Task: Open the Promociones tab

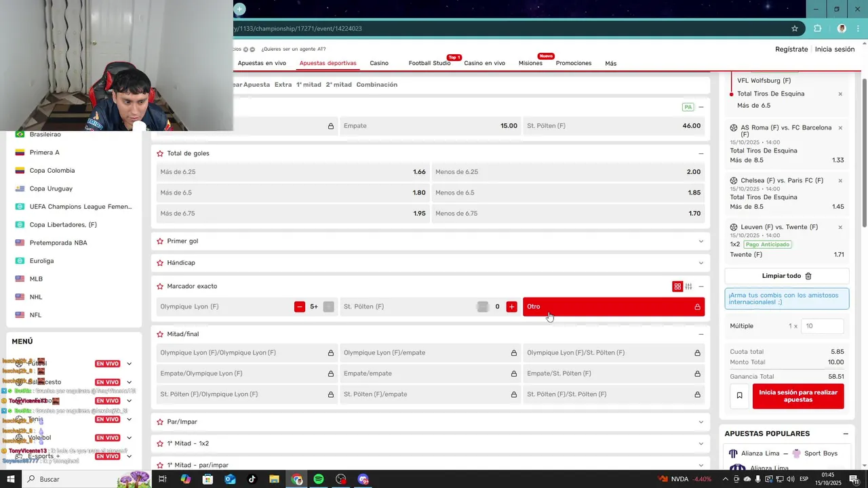Action: pos(574,63)
